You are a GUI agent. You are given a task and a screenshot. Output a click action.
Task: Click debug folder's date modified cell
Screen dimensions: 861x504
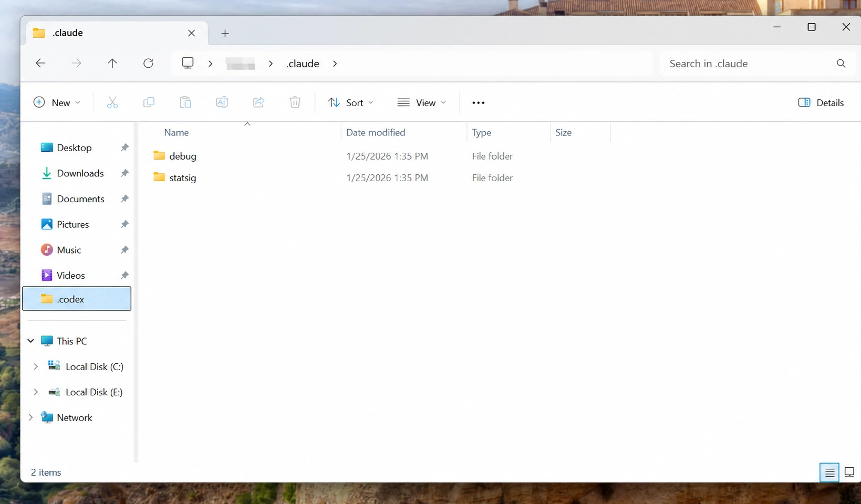pos(387,156)
